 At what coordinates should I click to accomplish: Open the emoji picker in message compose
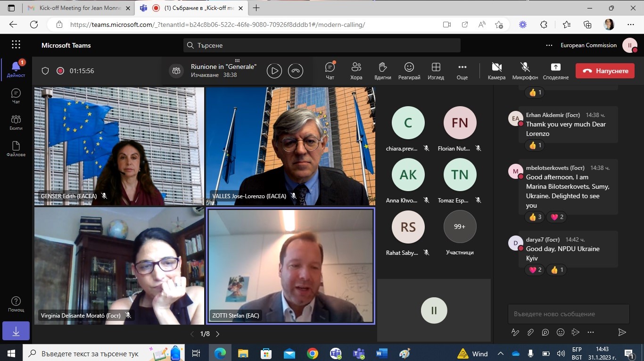[x=561, y=332]
